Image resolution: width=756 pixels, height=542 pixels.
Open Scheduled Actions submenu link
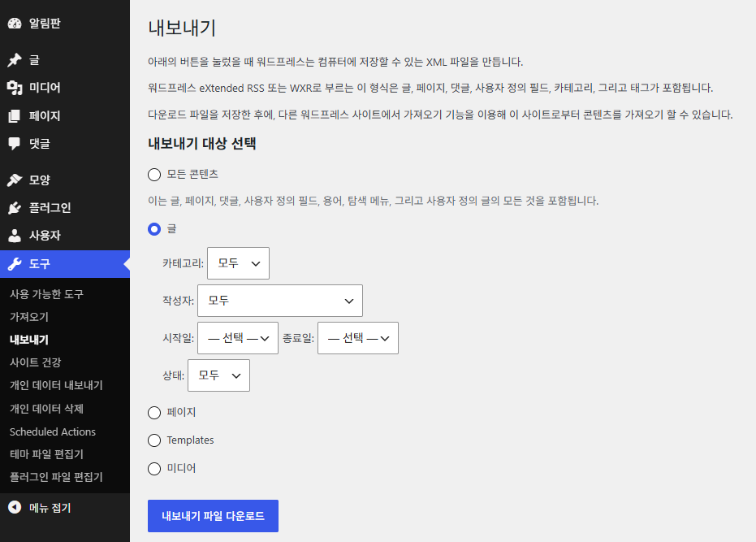click(53, 431)
